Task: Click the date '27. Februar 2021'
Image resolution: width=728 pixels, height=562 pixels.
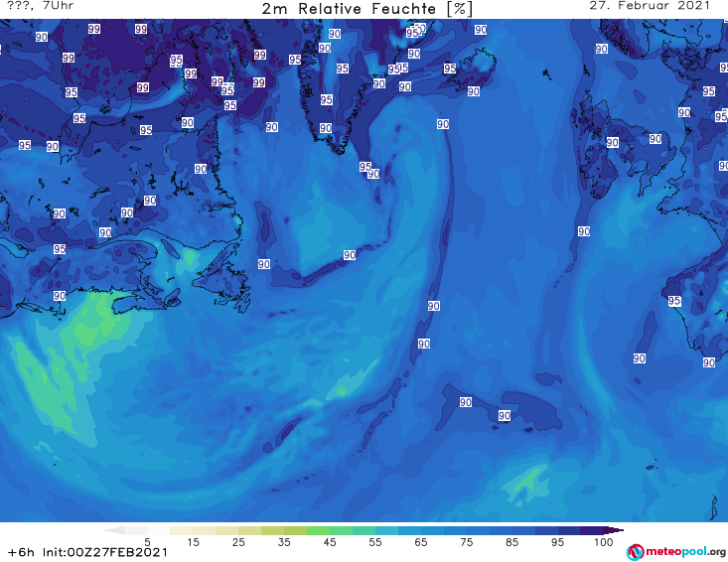Action: tap(650, 6)
